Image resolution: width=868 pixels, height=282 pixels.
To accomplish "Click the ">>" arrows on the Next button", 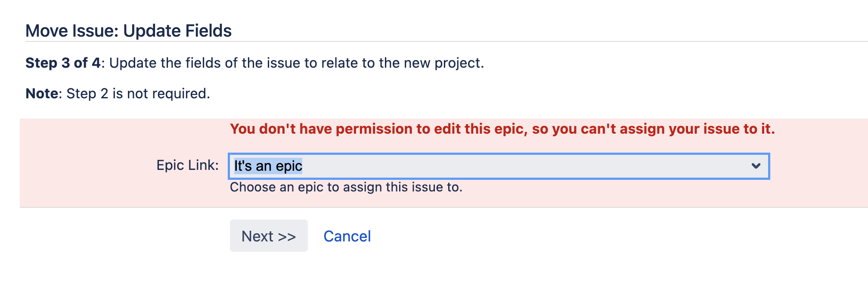I will coord(287,236).
